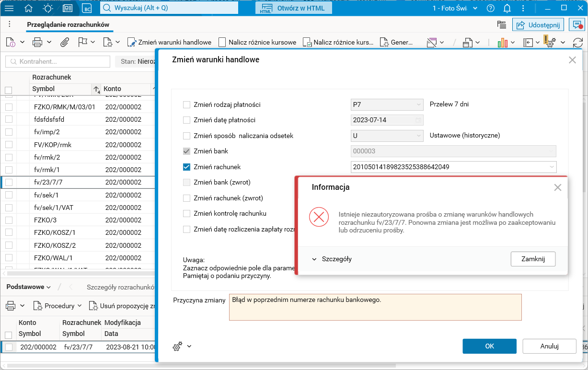Check Zmień kontrolę rachunku checkbox
Image resolution: width=588 pixels, height=370 pixels.
187,213
